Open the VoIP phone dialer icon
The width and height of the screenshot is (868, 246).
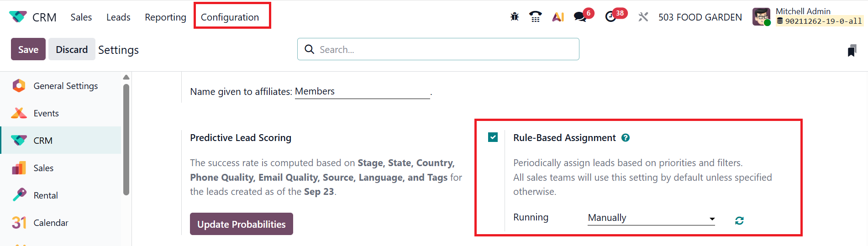535,17
